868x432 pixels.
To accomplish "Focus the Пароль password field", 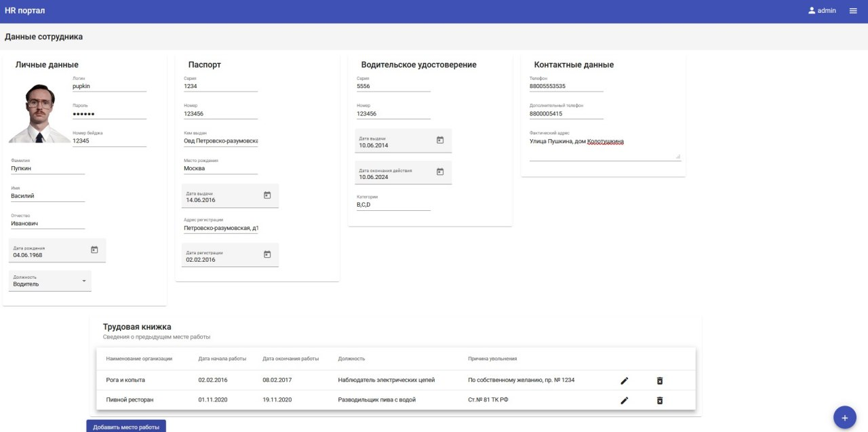I will pos(109,113).
